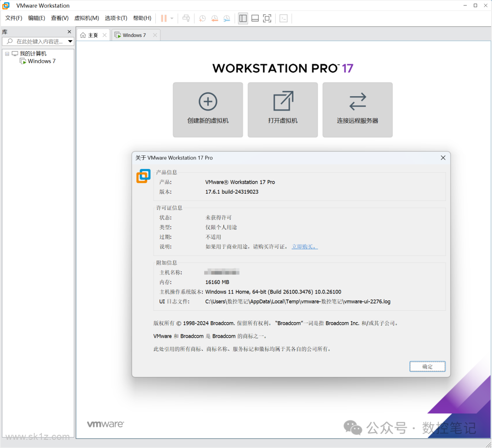Click the console view toolbar icon
This screenshot has height=448, width=492.
(x=283, y=18)
